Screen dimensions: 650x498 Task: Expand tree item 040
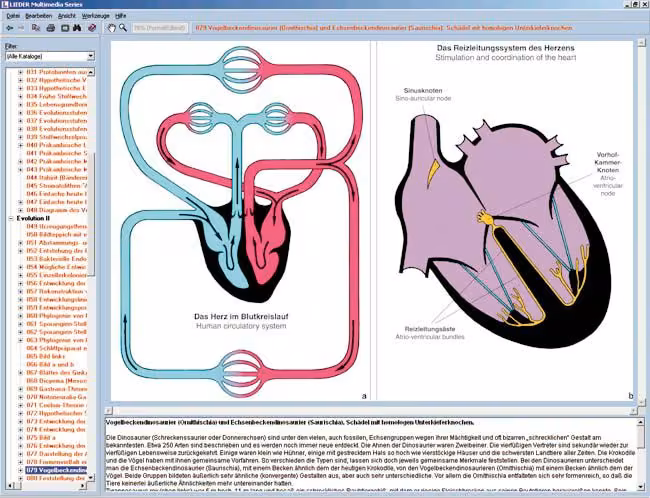tap(20, 145)
